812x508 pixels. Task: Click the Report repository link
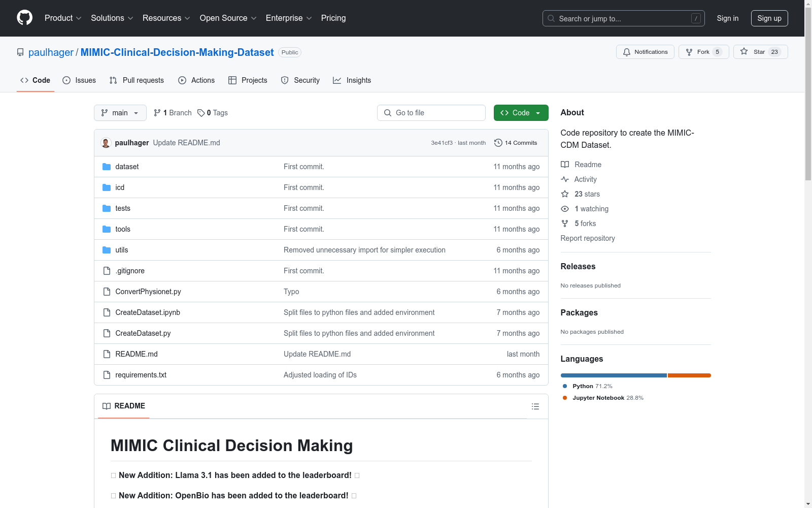(588, 238)
